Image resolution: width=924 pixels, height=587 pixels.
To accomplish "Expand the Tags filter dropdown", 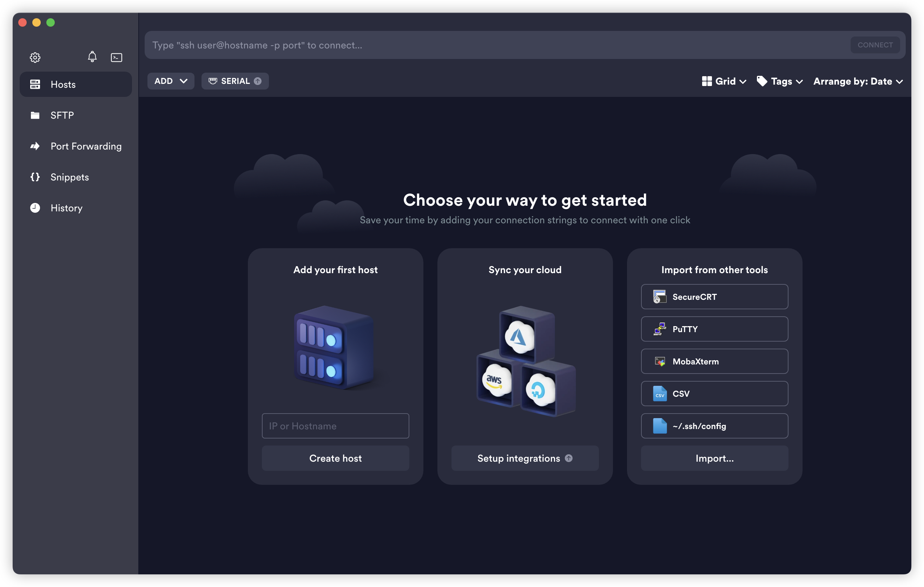I will point(779,81).
